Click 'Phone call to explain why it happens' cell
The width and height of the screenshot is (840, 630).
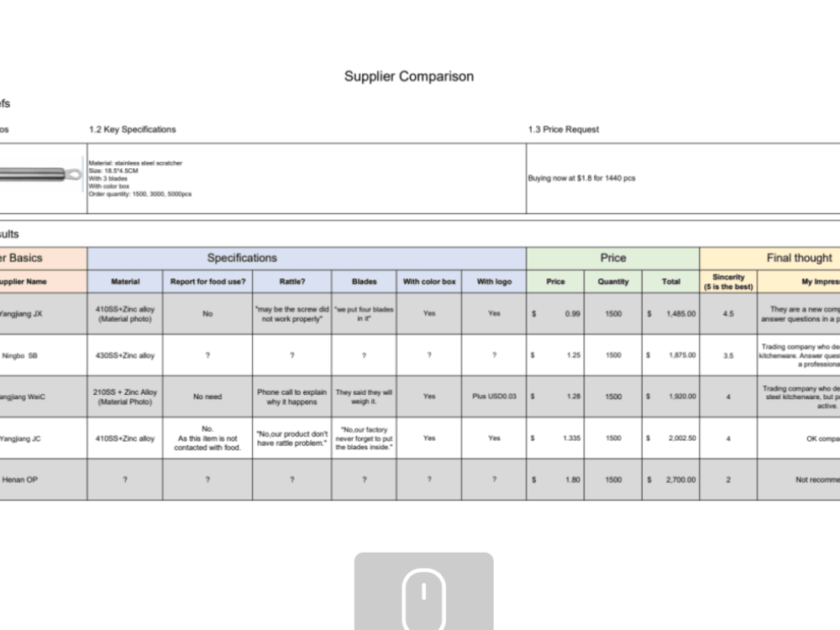click(x=292, y=396)
